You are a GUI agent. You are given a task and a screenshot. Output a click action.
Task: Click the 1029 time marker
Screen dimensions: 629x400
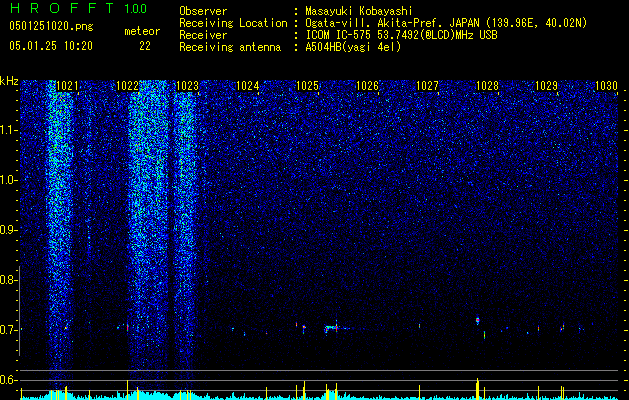(x=547, y=86)
